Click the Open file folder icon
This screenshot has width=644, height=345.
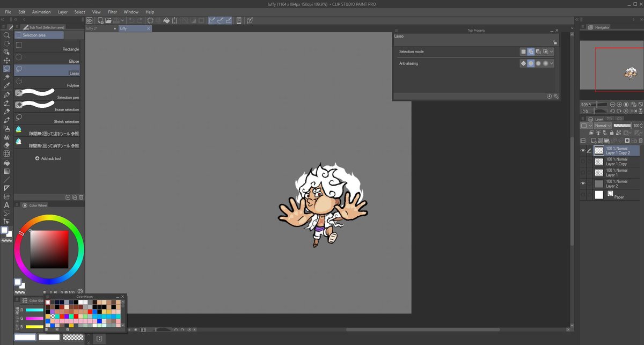point(108,20)
